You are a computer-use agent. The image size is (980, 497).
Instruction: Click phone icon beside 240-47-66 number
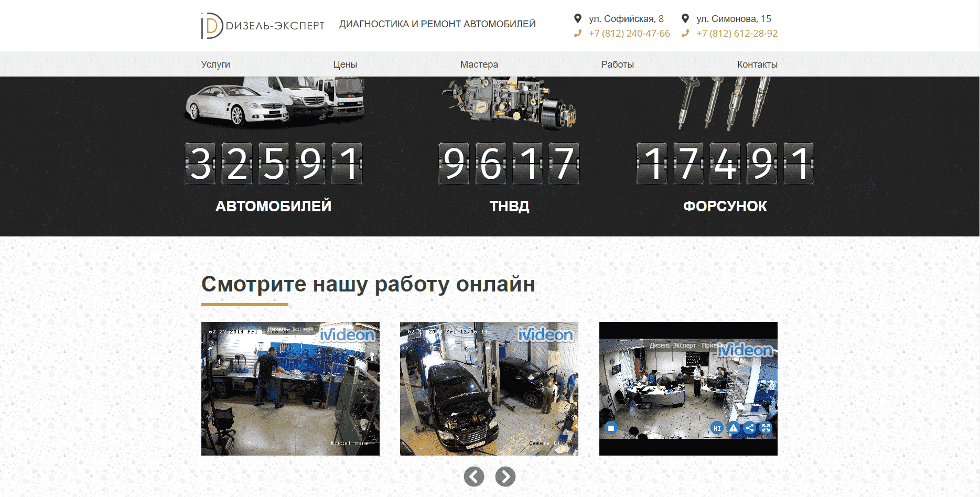tap(578, 33)
